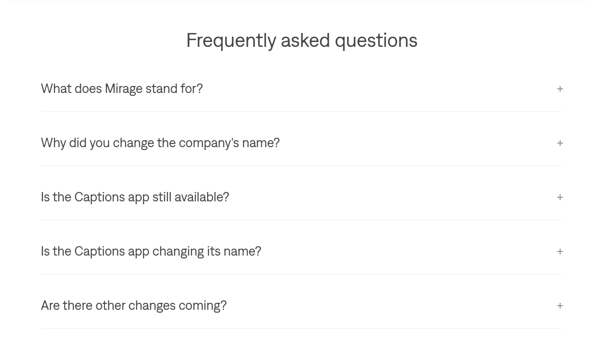Open the "Is the Captions app still available?" answer
Screen dimensions: 616x364
tap(135, 197)
